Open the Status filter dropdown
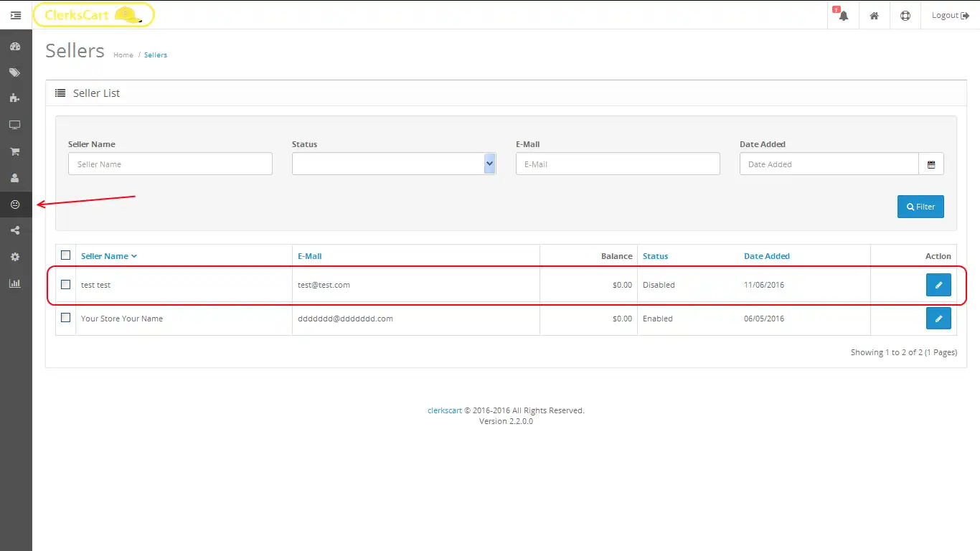This screenshot has height=551, width=980. pyautogui.click(x=394, y=164)
